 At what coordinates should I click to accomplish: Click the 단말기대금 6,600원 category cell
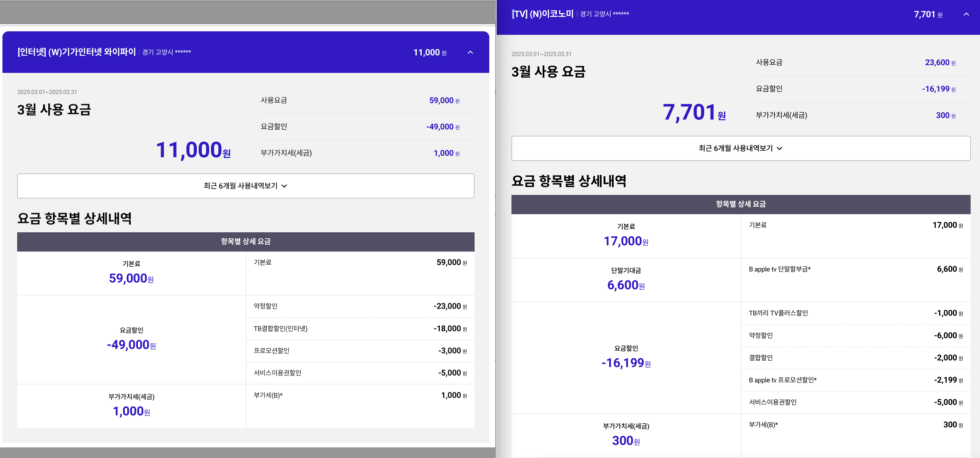pyautogui.click(x=626, y=280)
